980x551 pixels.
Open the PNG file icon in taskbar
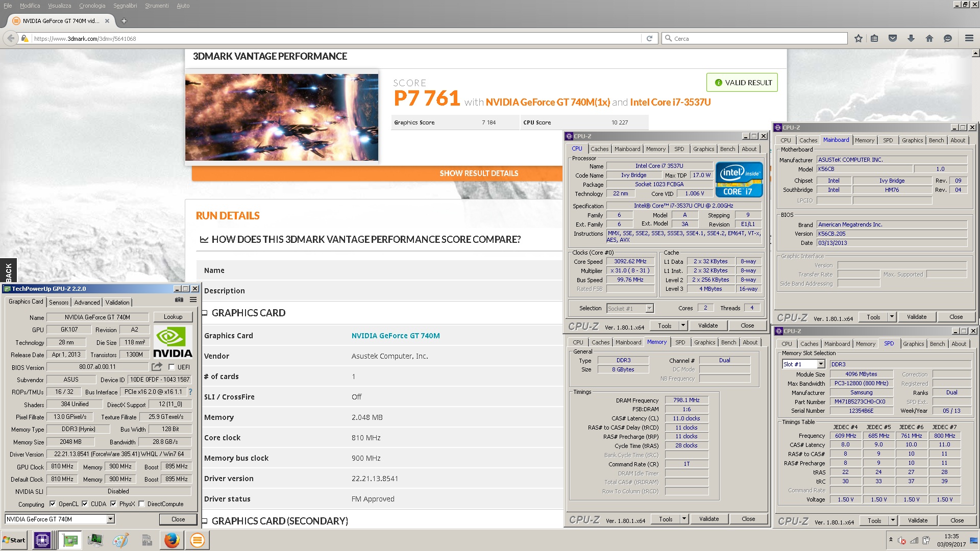click(x=146, y=540)
